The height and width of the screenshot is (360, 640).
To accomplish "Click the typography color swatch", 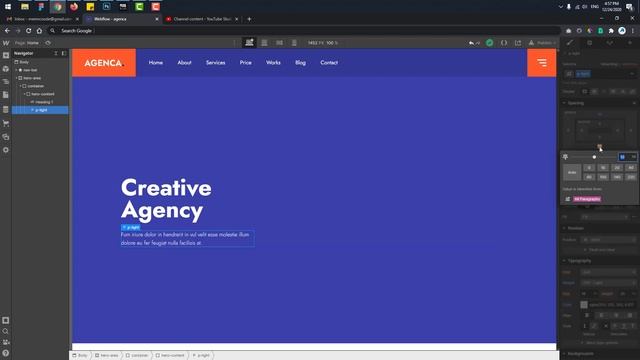I will coord(584,304).
